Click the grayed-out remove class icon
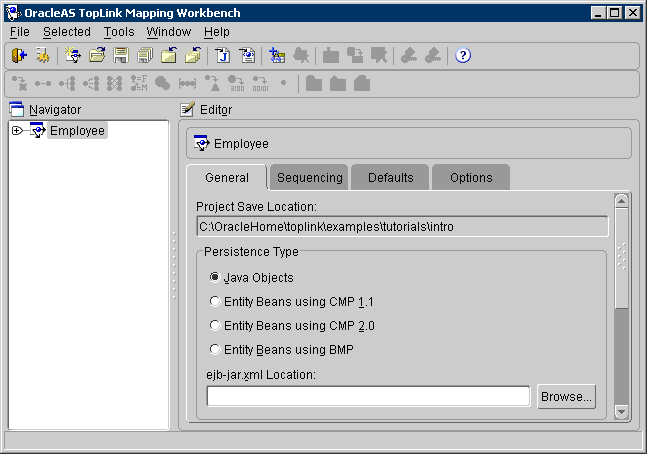The width and height of the screenshot is (647, 456). [x=301, y=55]
